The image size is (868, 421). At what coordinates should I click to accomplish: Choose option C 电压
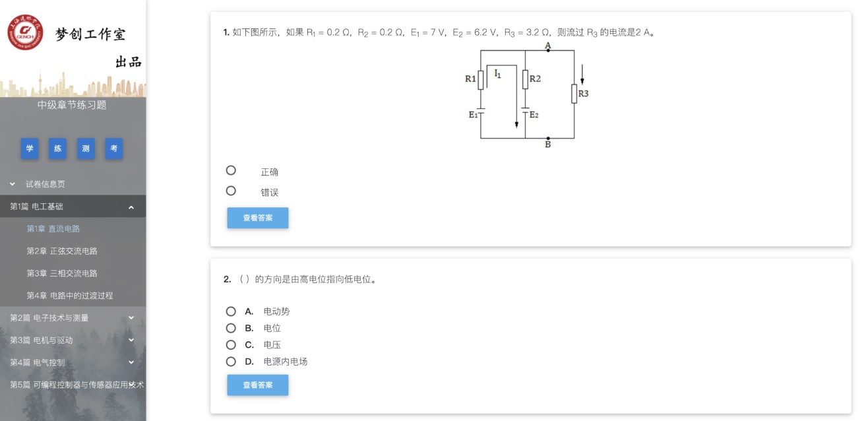point(231,344)
